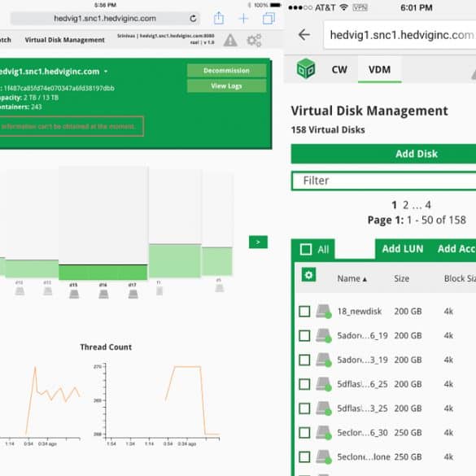Tap the share icon in left browser
476x476 pixels.
pyautogui.click(x=219, y=19)
